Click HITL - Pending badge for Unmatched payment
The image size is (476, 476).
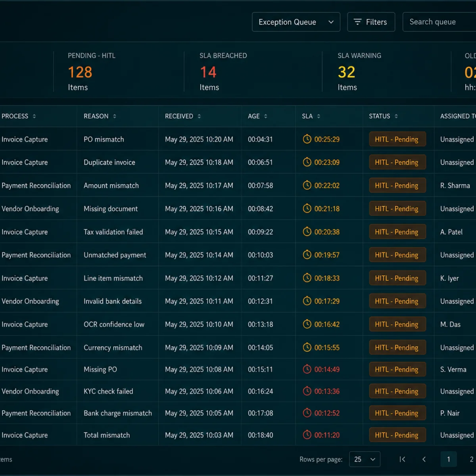397,255
